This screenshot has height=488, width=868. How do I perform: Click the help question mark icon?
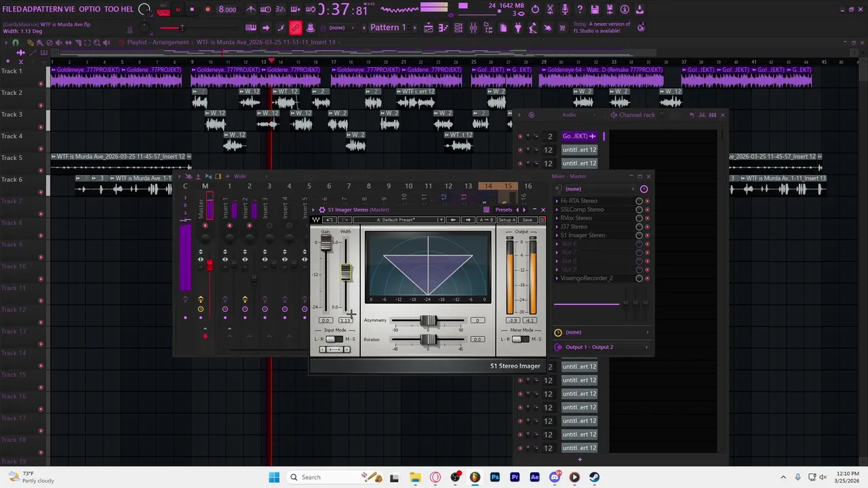[x=580, y=9]
